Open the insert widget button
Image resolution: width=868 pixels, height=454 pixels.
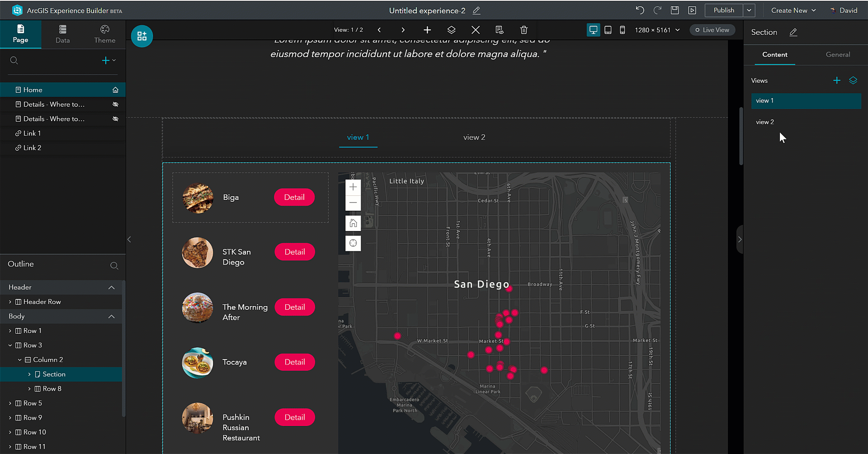(x=142, y=36)
